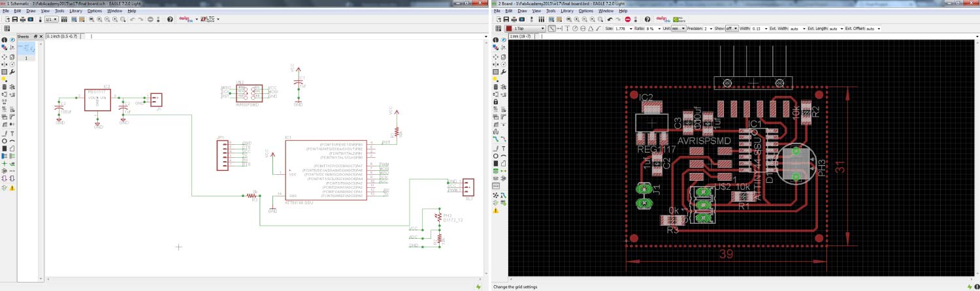Toggle the linear dimension type button
The height and width of the screenshot is (291, 980).
point(552,29)
